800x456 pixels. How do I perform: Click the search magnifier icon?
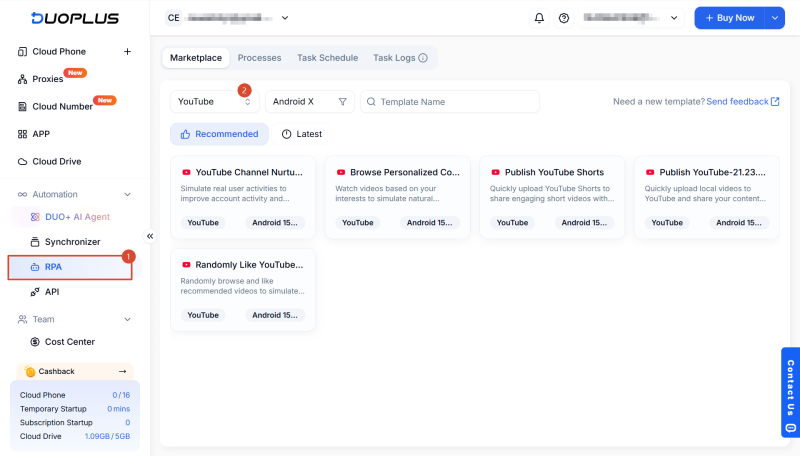371,102
